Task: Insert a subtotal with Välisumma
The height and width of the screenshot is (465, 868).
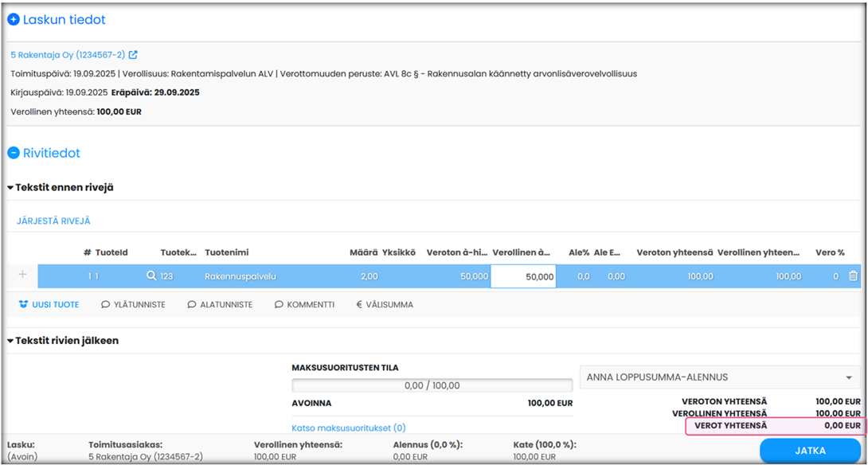Action: [x=385, y=304]
